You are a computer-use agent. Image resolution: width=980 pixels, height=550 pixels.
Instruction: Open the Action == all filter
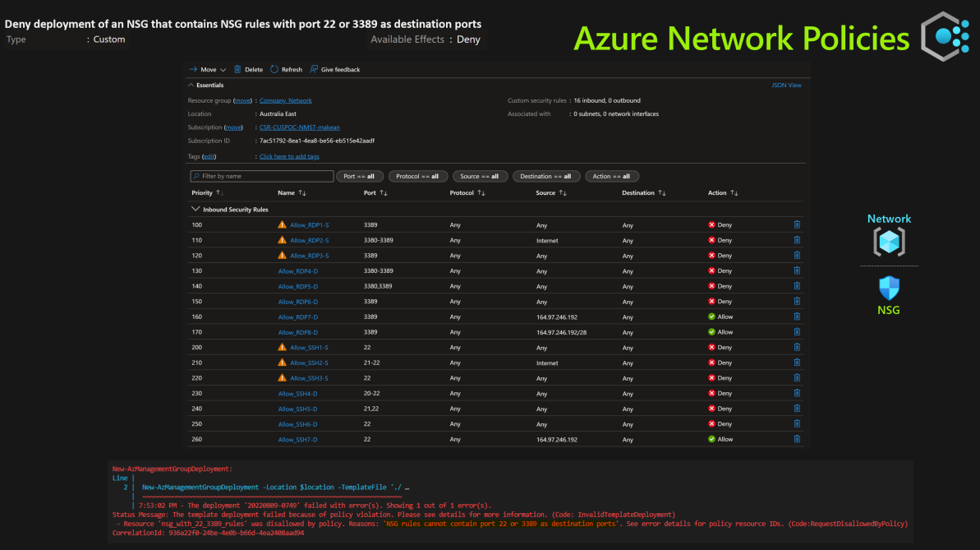pyautogui.click(x=611, y=177)
